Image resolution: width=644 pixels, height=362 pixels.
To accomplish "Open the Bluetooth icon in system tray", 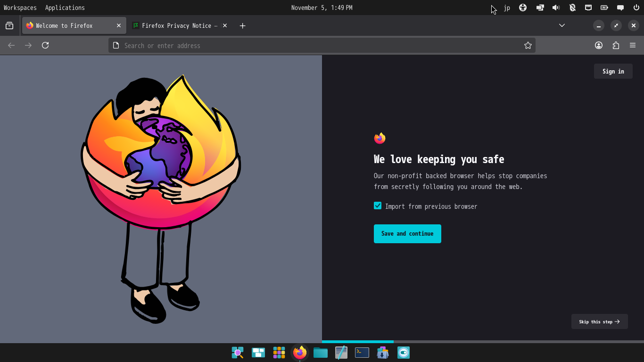I will (572, 8).
